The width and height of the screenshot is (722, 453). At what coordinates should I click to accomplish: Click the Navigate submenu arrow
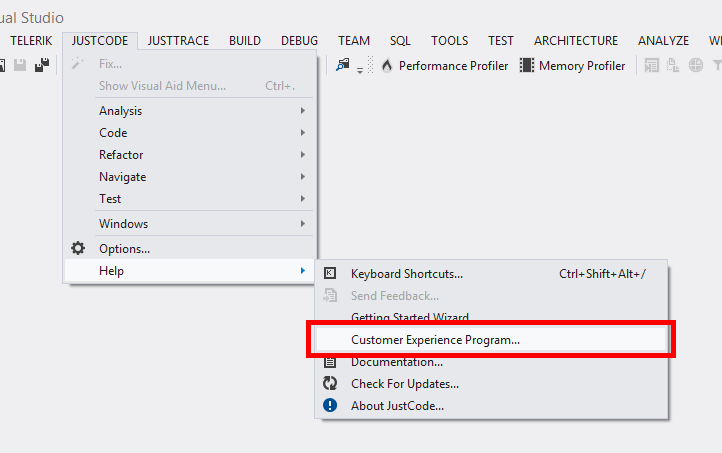pyautogui.click(x=303, y=177)
